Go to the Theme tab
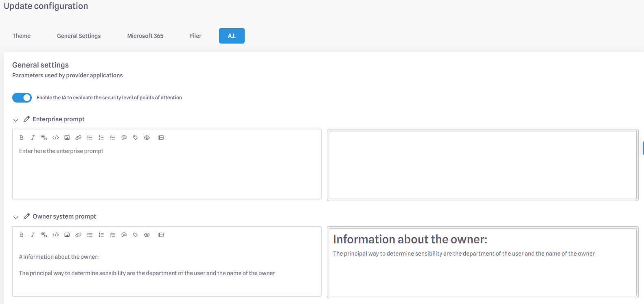 [x=22, y=36]
